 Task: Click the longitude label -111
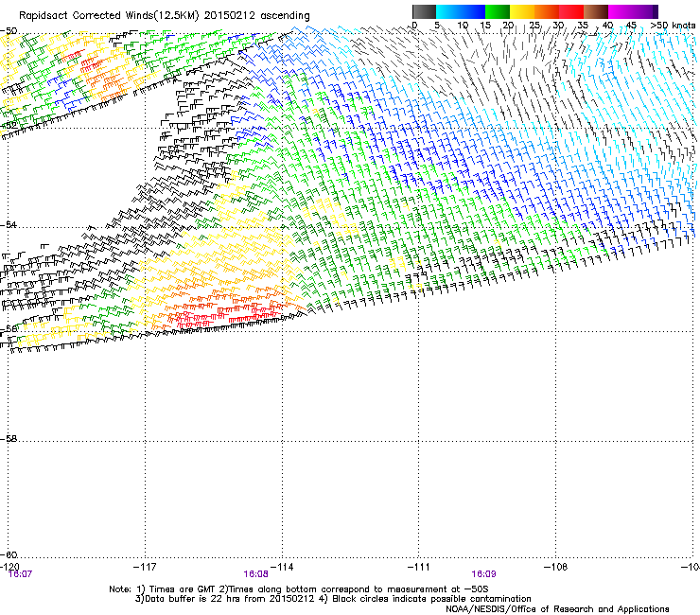point(419,567)
